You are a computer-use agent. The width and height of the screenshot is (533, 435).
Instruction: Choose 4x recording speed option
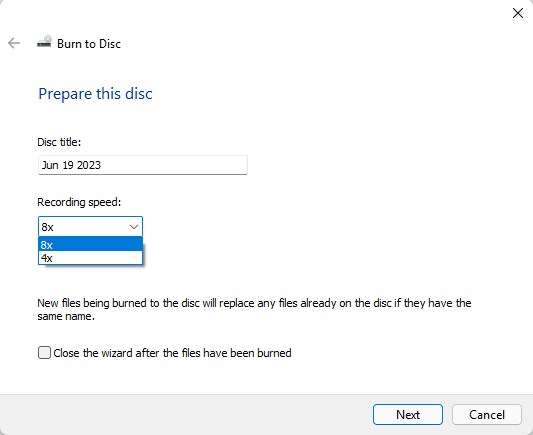pos(90,258)
